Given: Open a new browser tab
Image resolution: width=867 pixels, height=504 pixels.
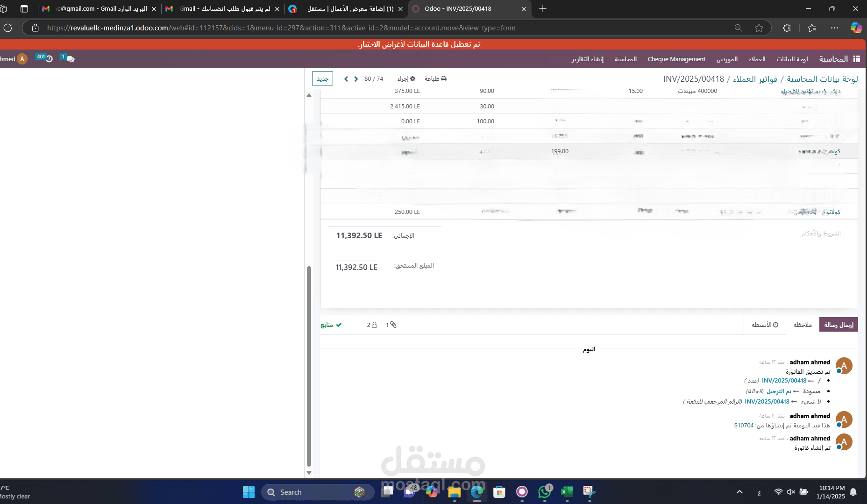Looking at the screenshot, I should pos(543,9).
